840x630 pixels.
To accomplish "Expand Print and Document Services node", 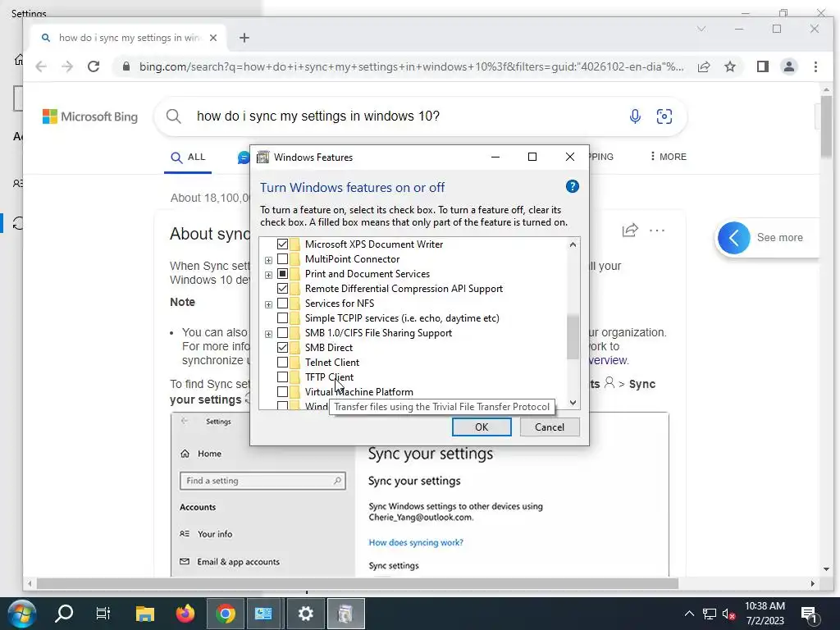I will (268, 275).
